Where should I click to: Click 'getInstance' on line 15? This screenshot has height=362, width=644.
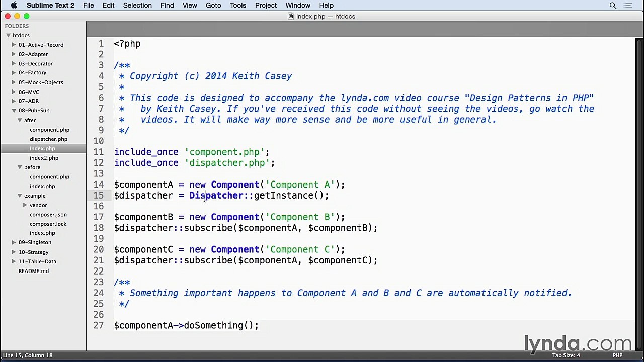284,196
